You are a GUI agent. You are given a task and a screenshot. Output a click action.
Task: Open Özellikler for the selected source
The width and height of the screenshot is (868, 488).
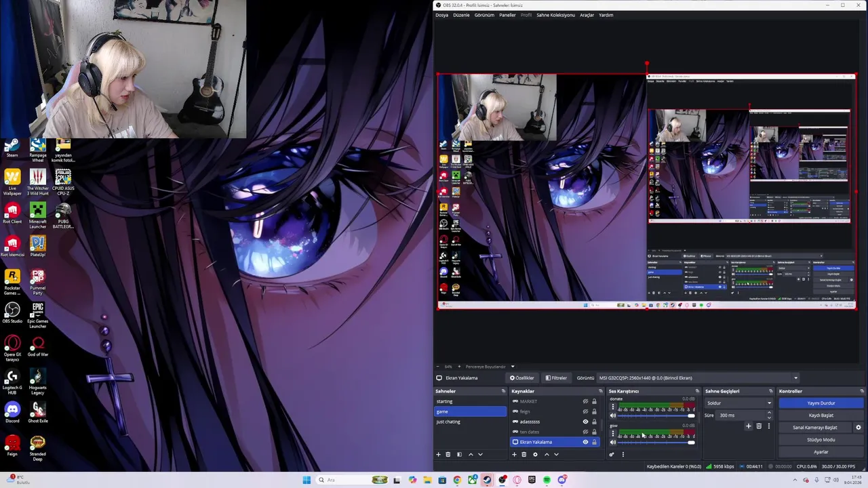[522, 378]
